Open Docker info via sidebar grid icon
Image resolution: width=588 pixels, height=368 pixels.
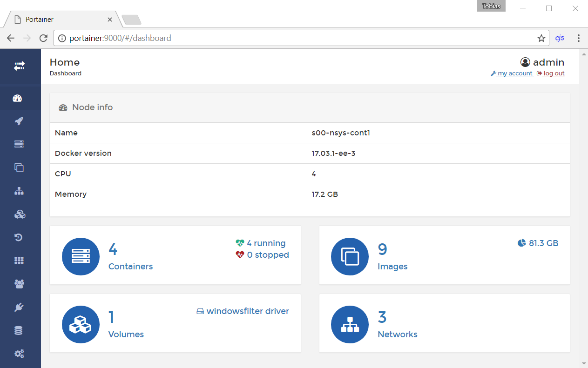click(19, 261)
